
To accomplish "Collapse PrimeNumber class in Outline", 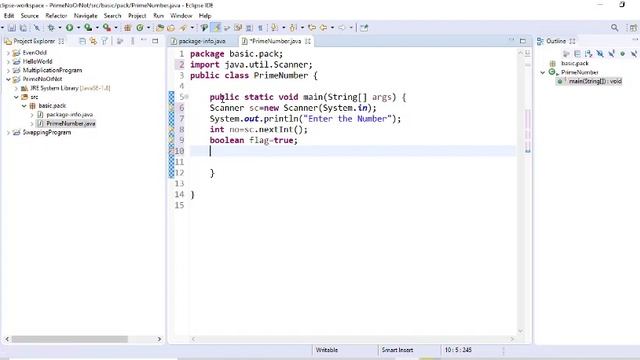I will click(543, 72).
